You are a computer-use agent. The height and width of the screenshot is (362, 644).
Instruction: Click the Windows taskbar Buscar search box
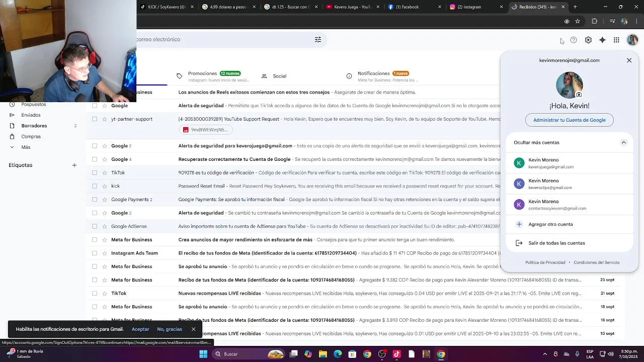point(249,354)
